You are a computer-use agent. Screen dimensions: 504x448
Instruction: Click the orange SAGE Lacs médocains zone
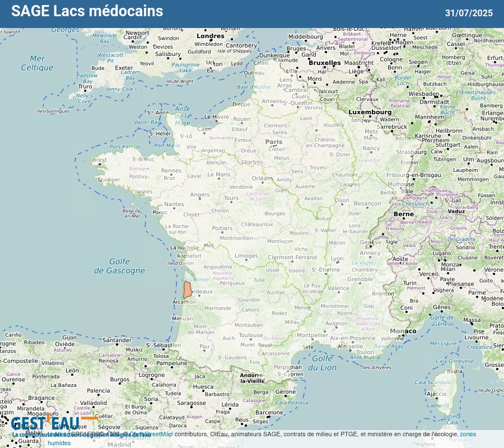[188, 289]
